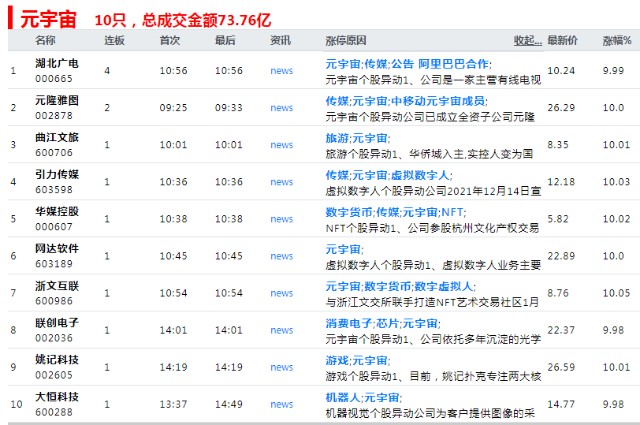The image size is (640, 425).
Task: Click stock code 600288
Action: [x=54, y=412]
